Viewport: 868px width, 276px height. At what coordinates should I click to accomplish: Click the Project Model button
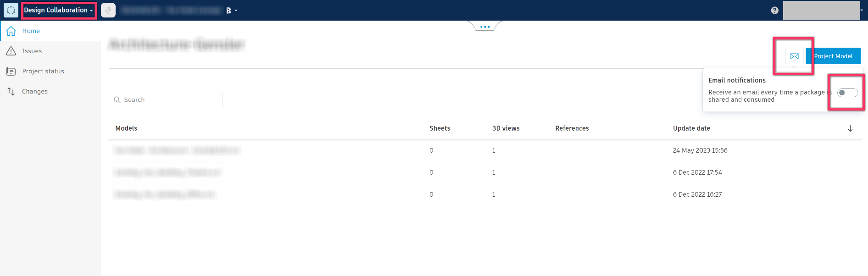click(833, 56)
